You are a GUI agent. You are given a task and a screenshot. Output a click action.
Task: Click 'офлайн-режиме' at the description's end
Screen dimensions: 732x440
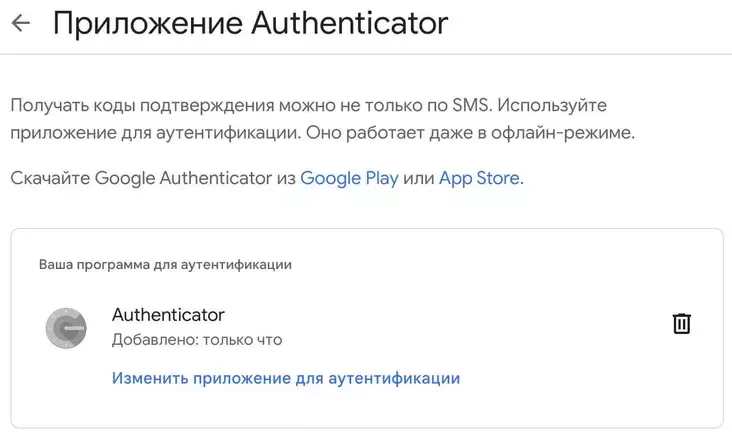click(x=572, y=132)
